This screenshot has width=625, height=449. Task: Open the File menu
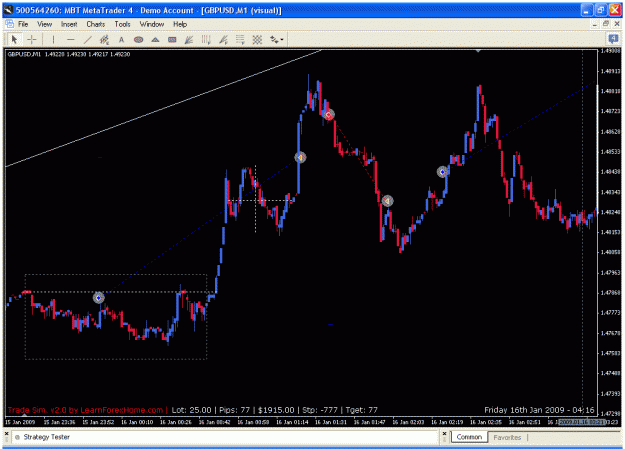pyautogui.click(x=23, y=24)
